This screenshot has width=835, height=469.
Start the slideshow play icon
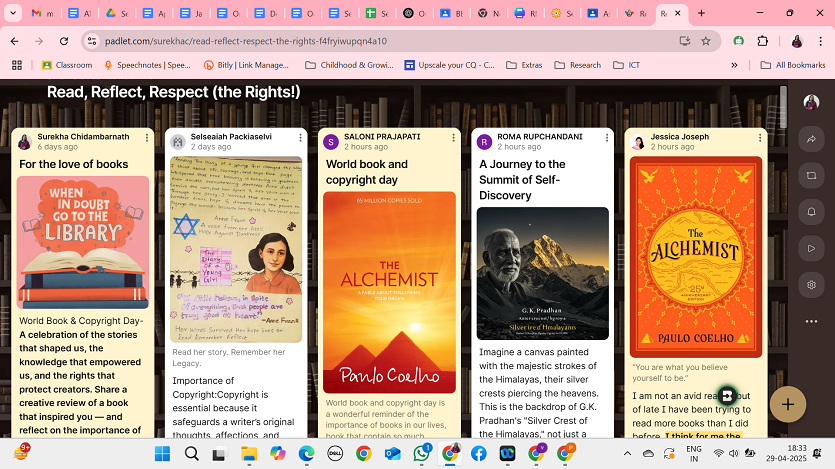[810, 248]
